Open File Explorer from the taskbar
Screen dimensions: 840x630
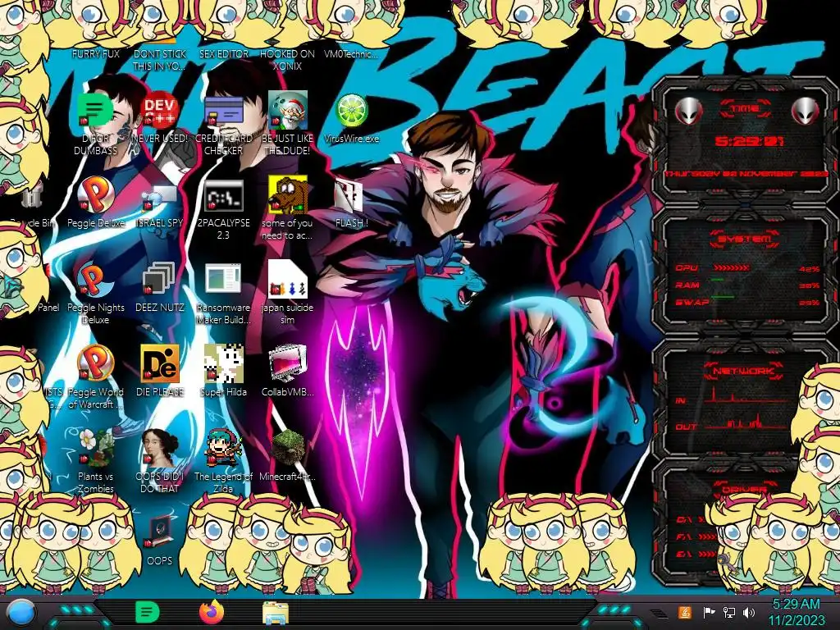pyautogui.click(x=276, y=614)
